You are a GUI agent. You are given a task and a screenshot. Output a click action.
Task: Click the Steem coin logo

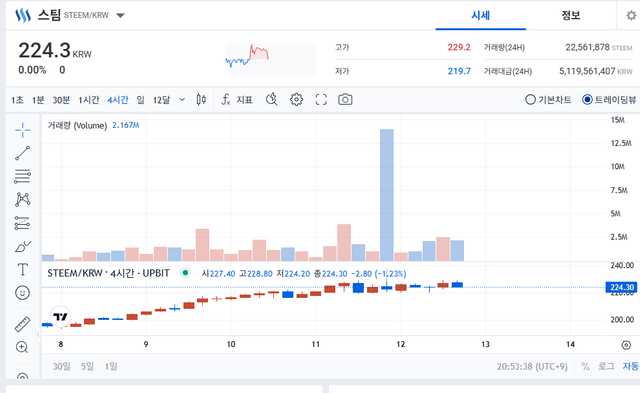pos(23,16)
